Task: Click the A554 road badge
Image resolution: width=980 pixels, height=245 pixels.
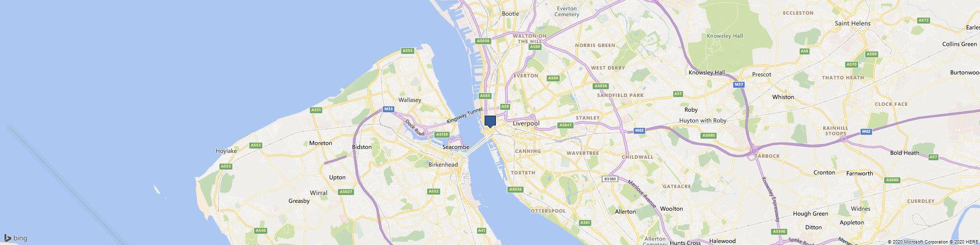Action: [x=408, y=50]
